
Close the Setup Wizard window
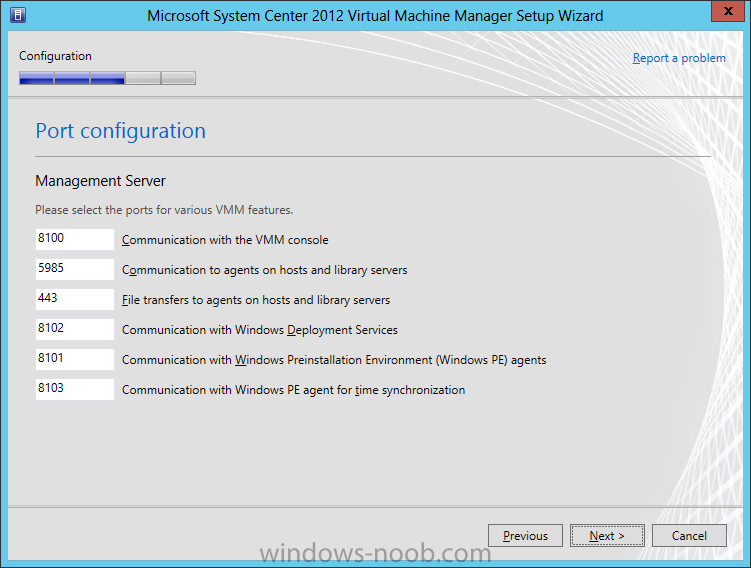pos(728,11)
